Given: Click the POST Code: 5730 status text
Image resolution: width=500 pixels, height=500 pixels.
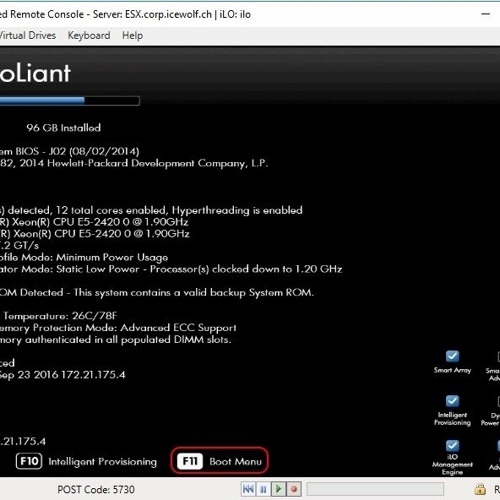Looking at the screenshot, I should (x=96, y=489).
